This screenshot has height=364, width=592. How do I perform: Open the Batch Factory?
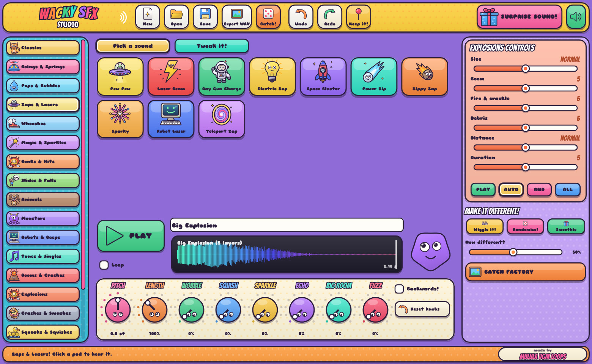[x=526, y=272]
